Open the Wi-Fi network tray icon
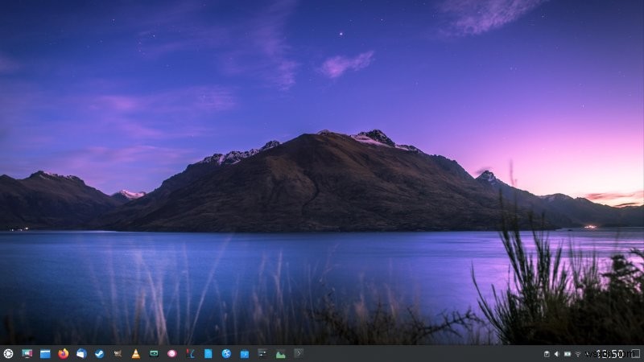The height and width of the screenshot is (362, 644). coord(578,354)
